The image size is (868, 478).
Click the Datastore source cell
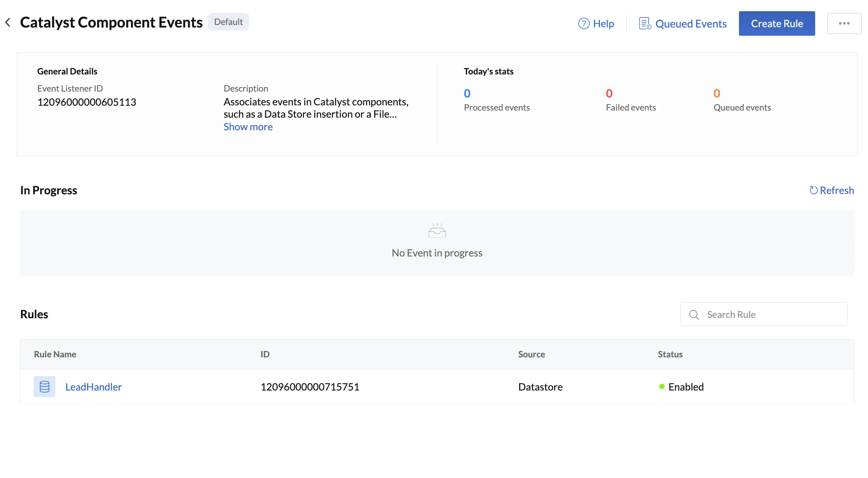click(x=540, y=387)
